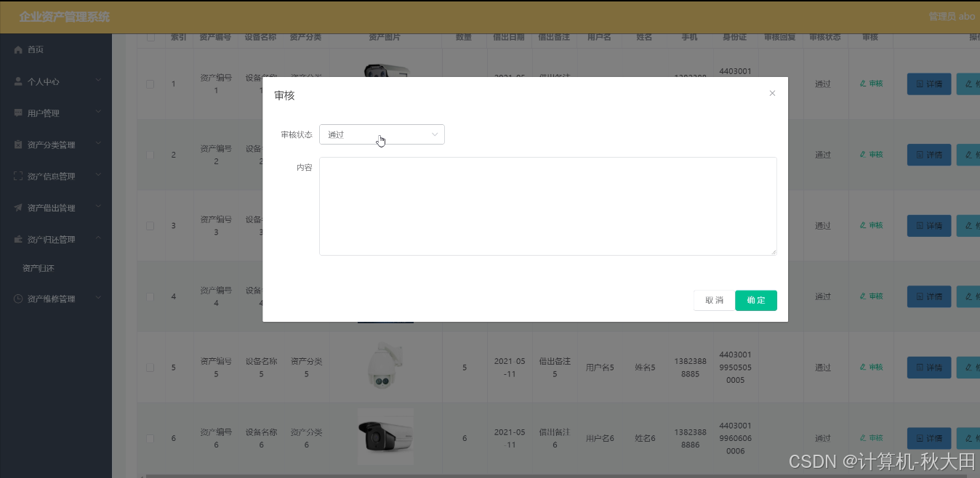The image size is (980, 478).
Task: Click 审核 link in row 4
Action: (x=871, y=296)
